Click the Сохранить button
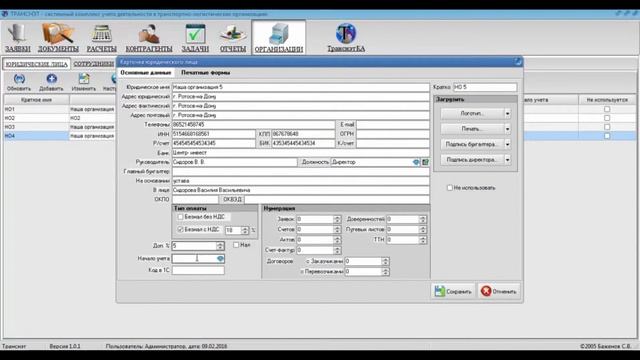 (x=453, y=291)
